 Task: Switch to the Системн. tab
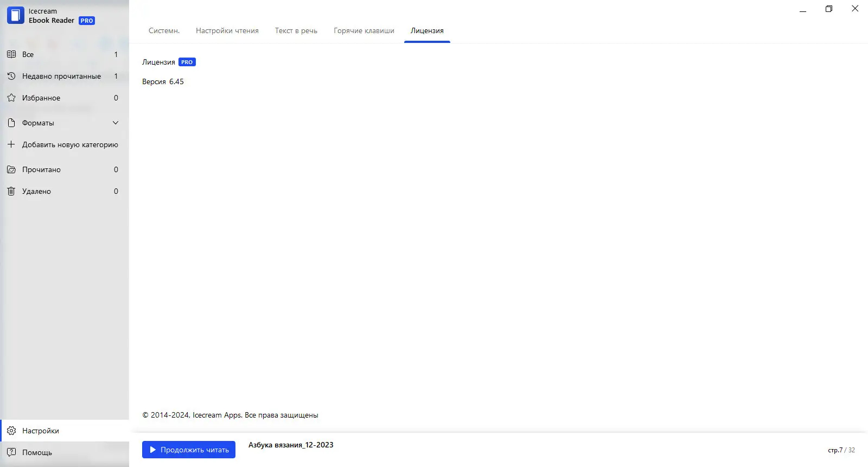click(x=164, y=30)
